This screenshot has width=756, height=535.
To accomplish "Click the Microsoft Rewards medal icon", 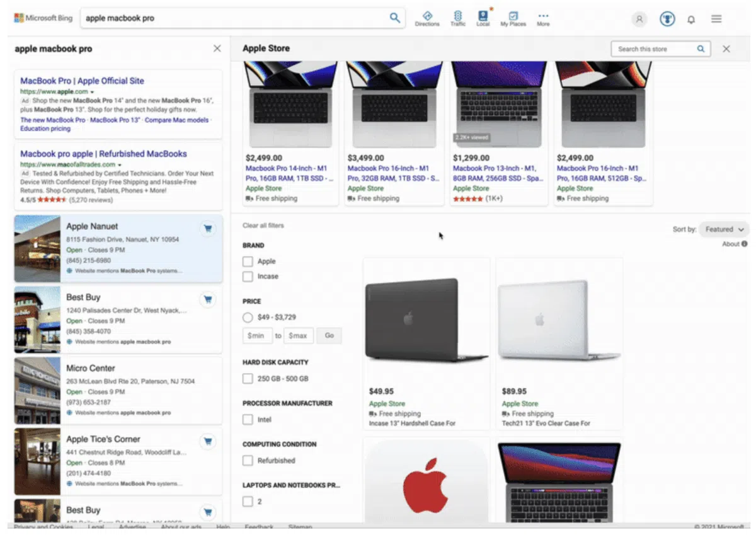I will 667,19.
